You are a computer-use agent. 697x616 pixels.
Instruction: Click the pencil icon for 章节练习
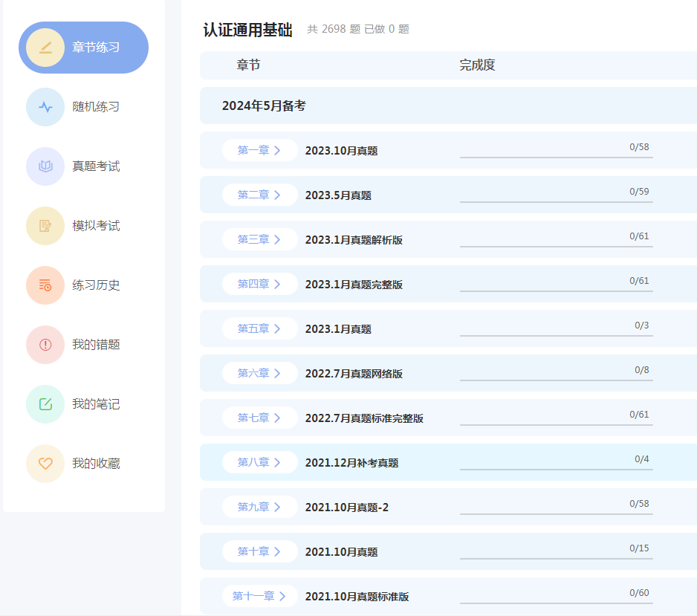(45, 48)
